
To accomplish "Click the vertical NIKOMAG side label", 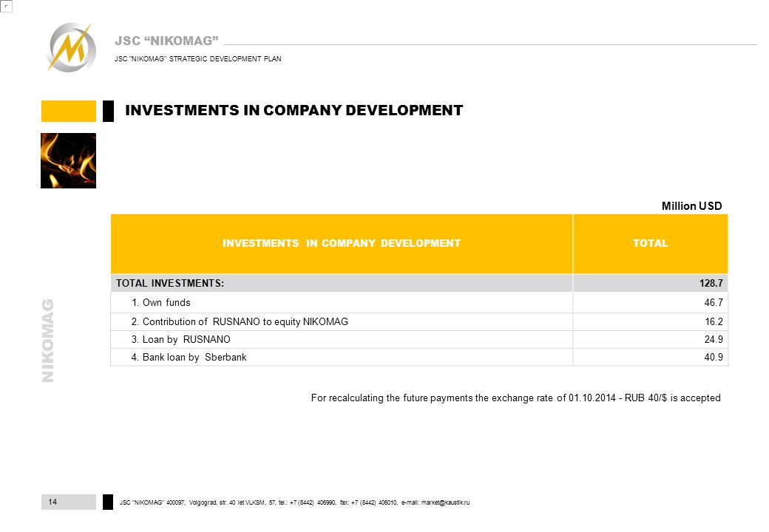I will [x=47, y=341].
